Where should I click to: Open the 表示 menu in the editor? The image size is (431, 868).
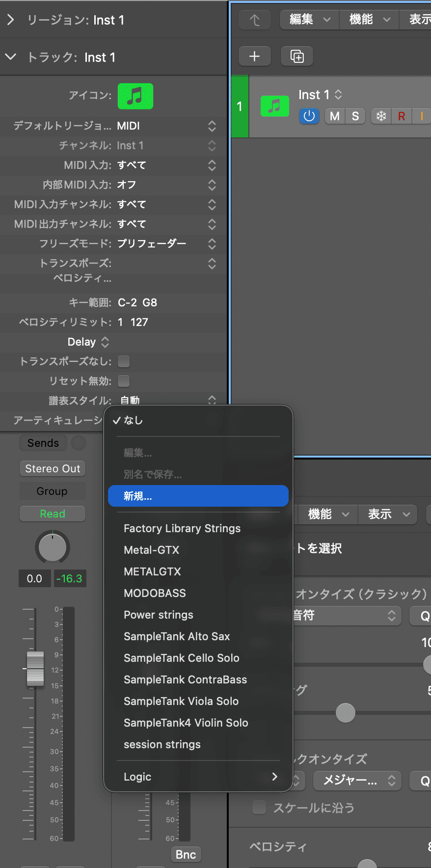pos(389,514)
